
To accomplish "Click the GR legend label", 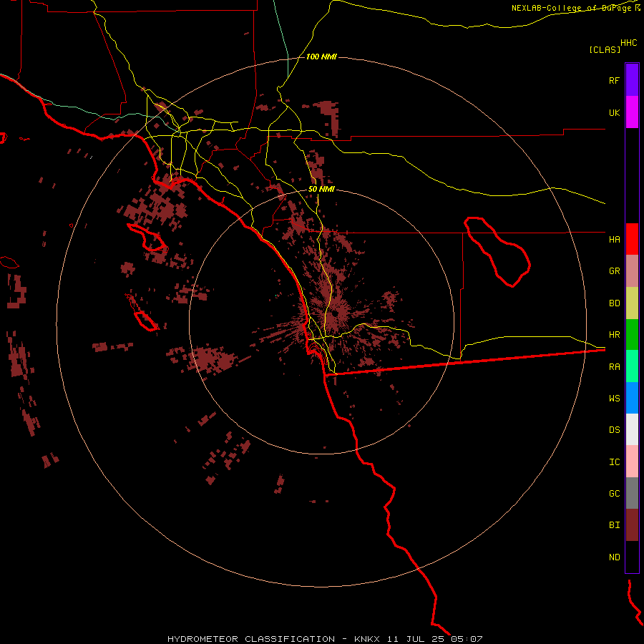I will click(614, 271).
